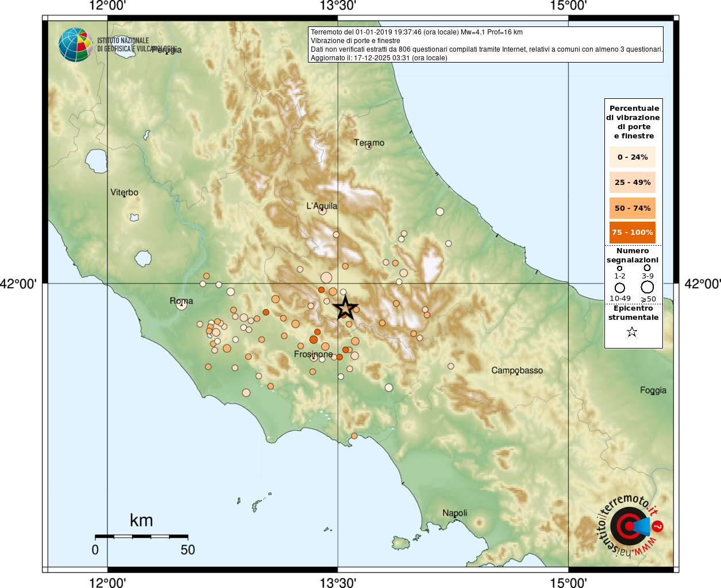721x588 pixels.
Task: Click the L'Aquila city marker circle
Action: 322,211
